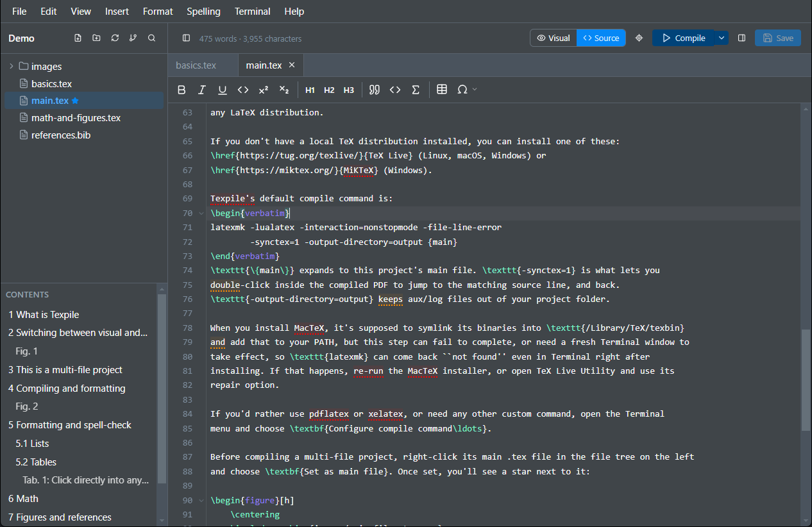Viewport: 812px width, 527px height.
Task: Open the File menu
Action: point(19,12)
